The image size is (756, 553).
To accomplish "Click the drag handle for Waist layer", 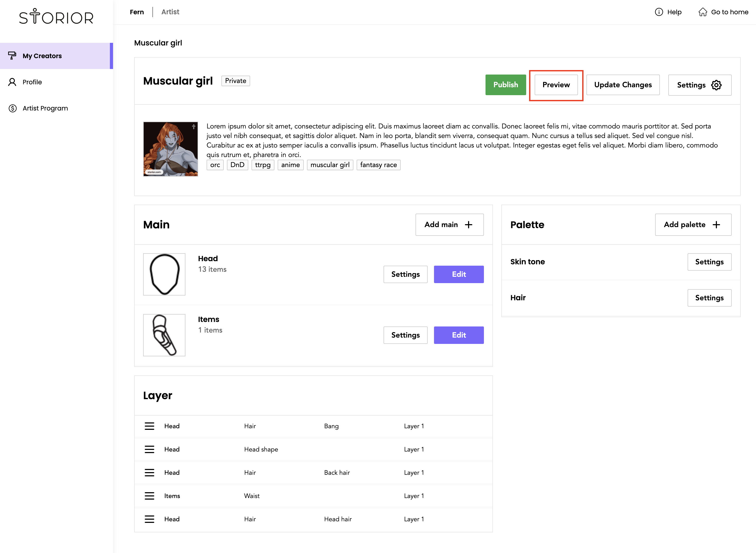I will [149, 496].
